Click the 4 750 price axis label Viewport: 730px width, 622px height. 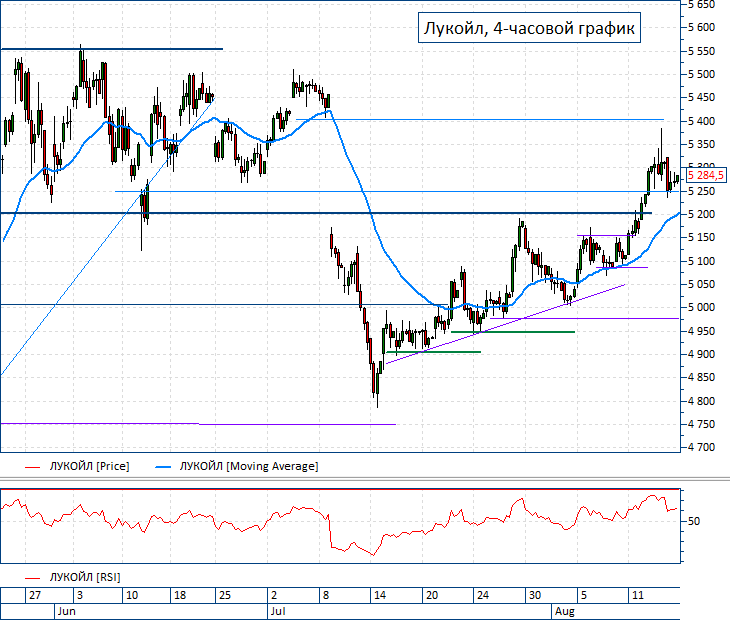(701, 425)
